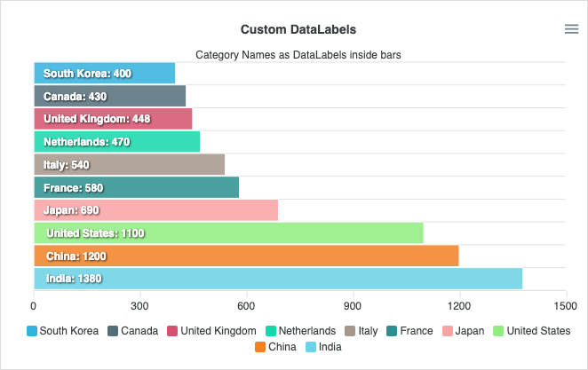Select the China: 1200 bar

pyautogui.click(x=246, y=256)
